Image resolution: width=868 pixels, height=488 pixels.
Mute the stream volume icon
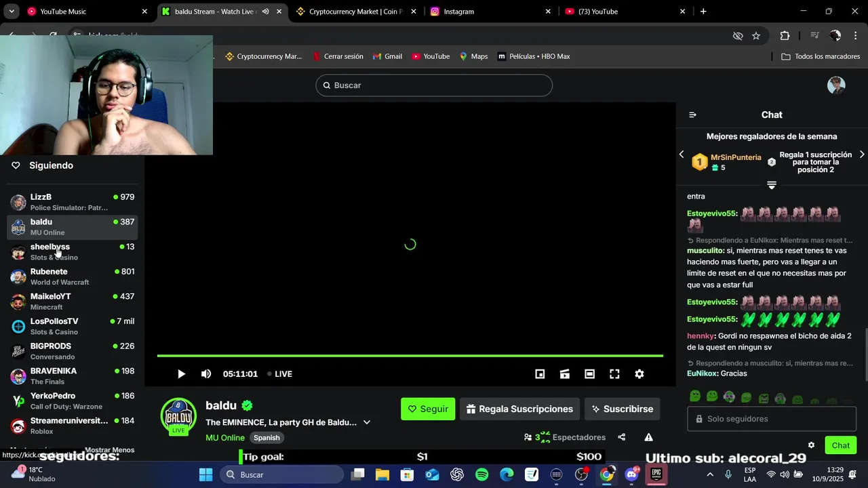tap(206, 374)
